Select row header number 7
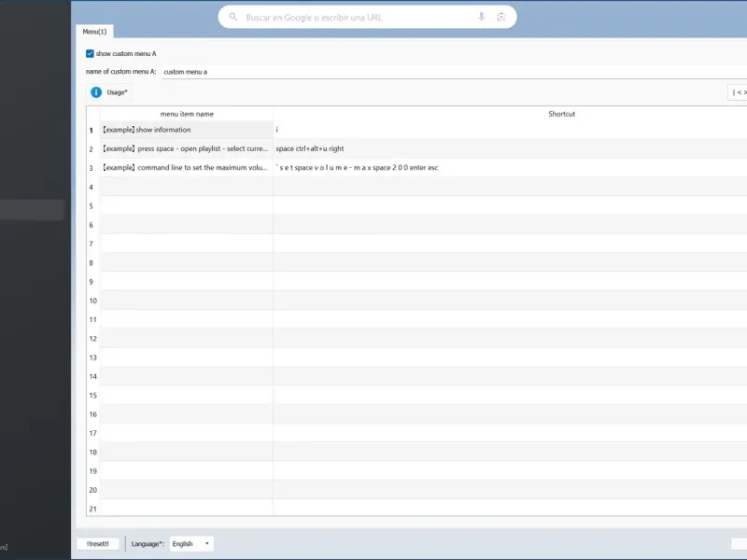This screenshot has height=560, width=747. pos(93,244)
